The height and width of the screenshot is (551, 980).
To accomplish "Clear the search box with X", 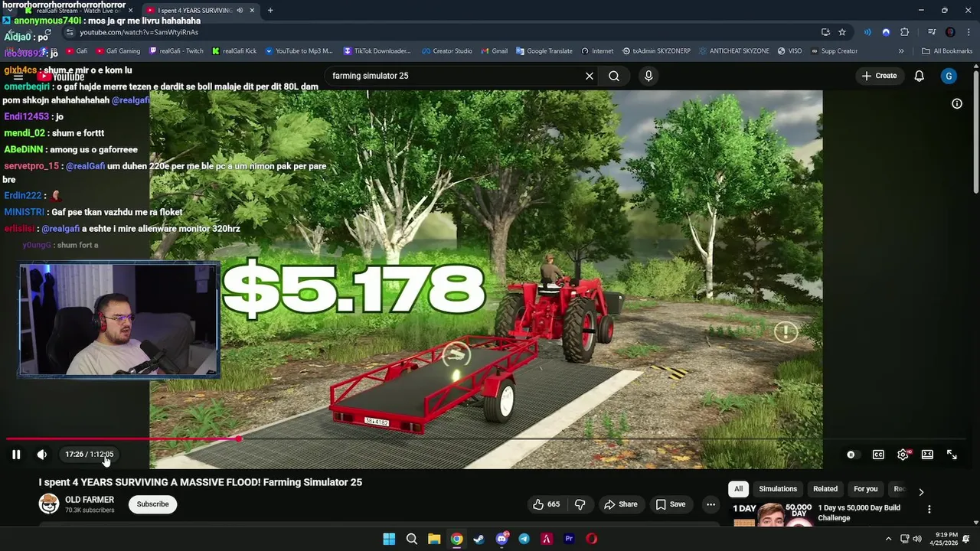I will [590, 76].
